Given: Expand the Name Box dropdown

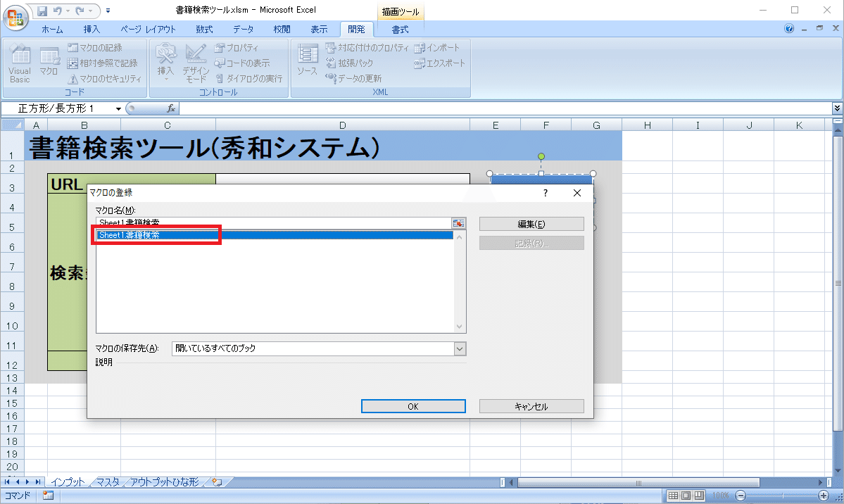Looking at the screenshot, I should 118,109.
